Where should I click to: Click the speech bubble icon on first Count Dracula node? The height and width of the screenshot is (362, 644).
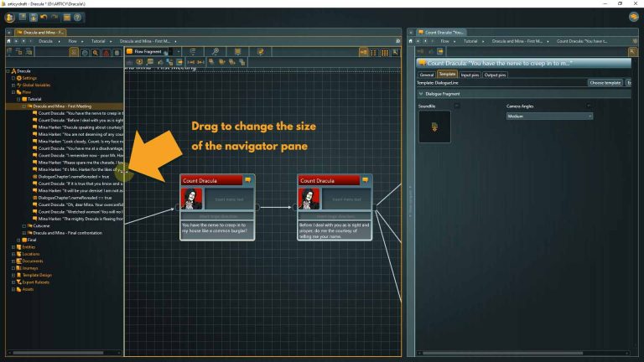click(x=247, y=180)
